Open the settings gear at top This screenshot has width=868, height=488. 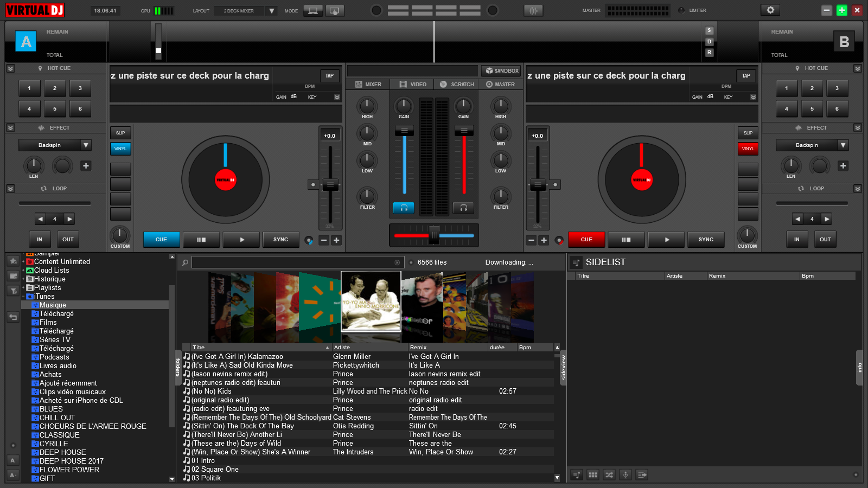(770, 10)
